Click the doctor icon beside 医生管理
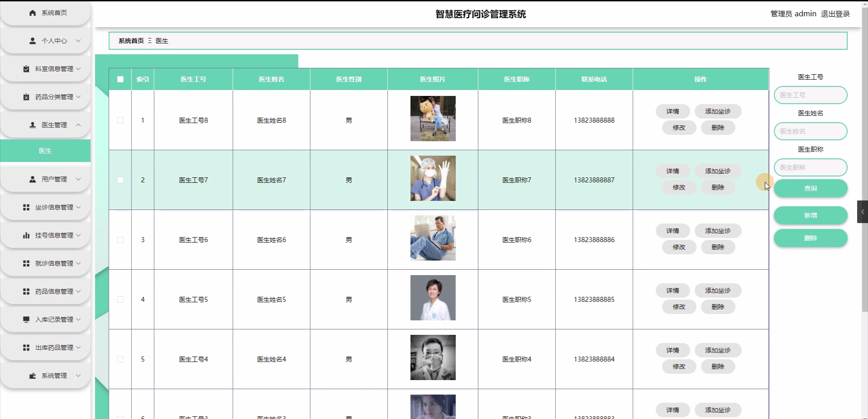The height and width of the screenshot is (419, 868). pos(33,125)
